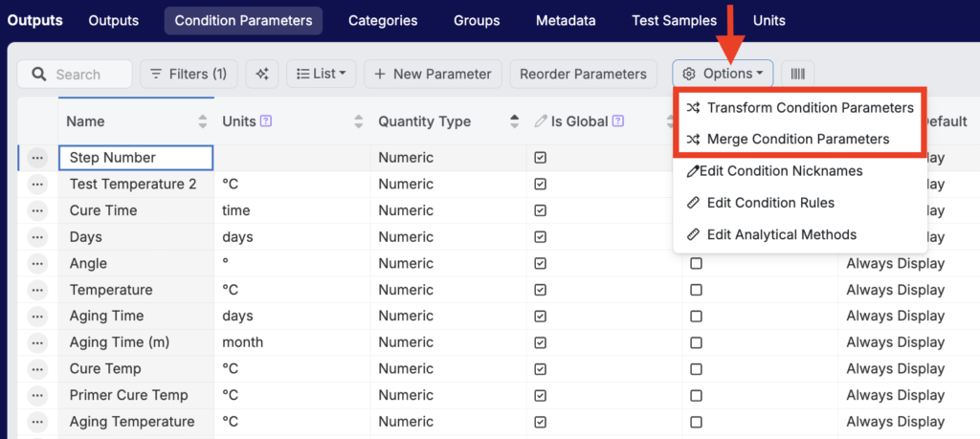Open row menu for Test Temperature 2
The image size is (980, 439).
(37, 185)
